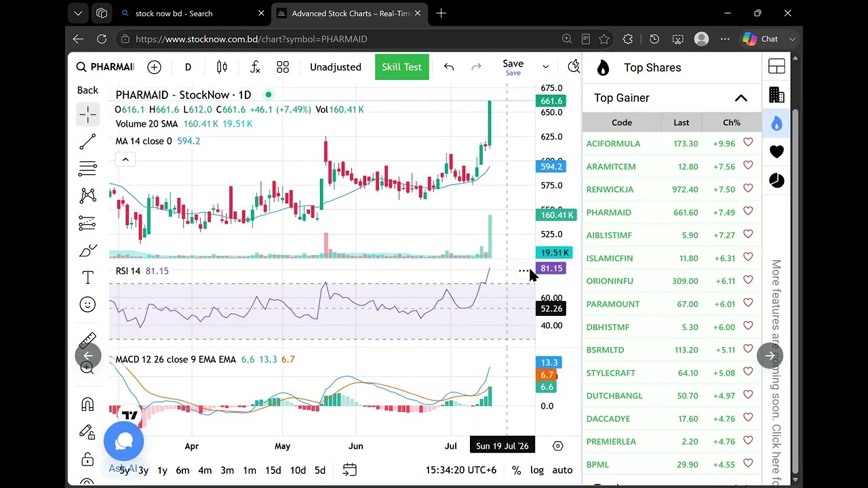The image size is (868, 488).
Task: Select the chart patterns tool
Action: point(87,195)
